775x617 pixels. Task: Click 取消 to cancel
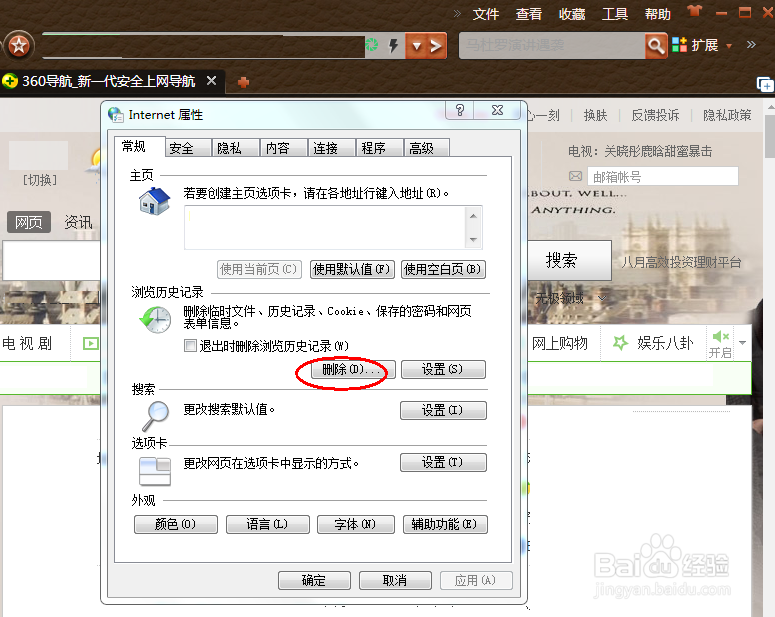coord(395,580)
